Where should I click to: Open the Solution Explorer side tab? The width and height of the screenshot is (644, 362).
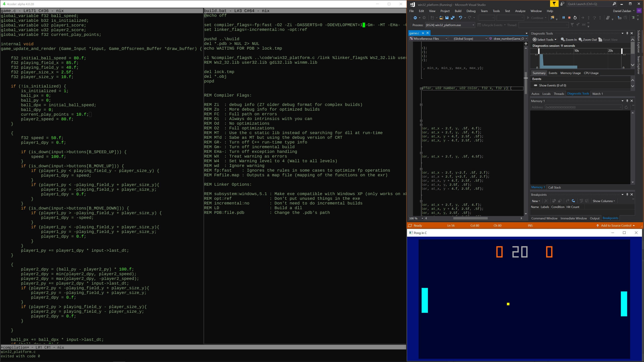639,41
